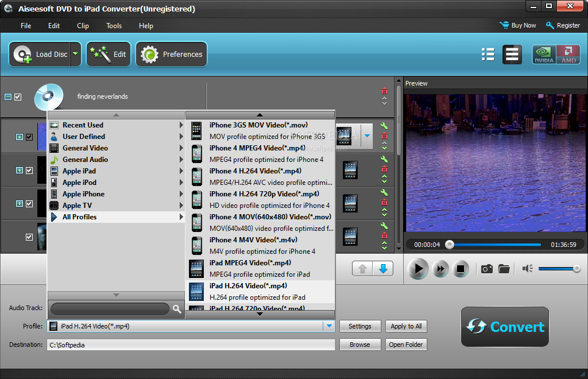Click the profile list scroll-down arrow
This screenshot has width=588, height=379.
tap(260, 314)
